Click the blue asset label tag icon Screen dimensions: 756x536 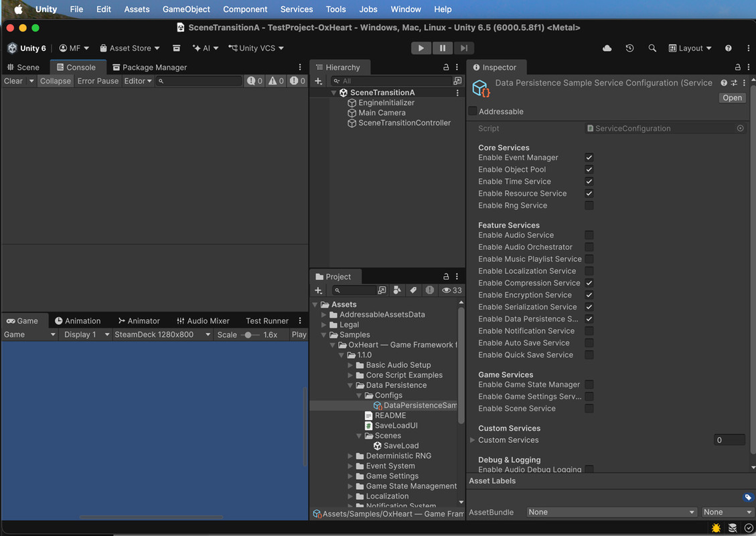pyautogui.click(x=748, y=497)
